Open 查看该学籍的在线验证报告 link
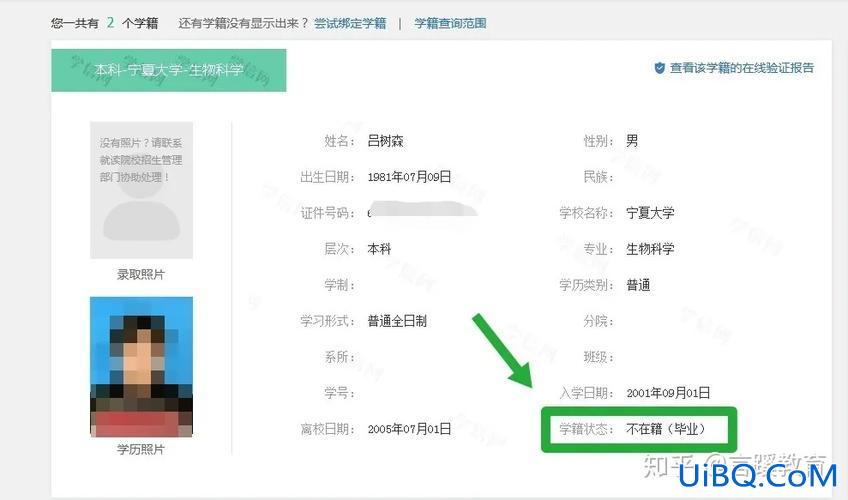This screenshot has height=500, width=848. point(741,68)
